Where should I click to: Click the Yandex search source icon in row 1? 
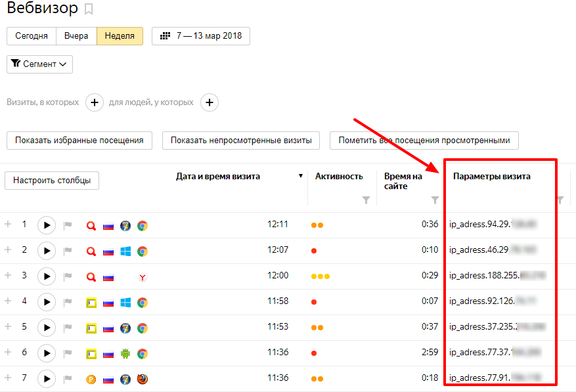91,225
